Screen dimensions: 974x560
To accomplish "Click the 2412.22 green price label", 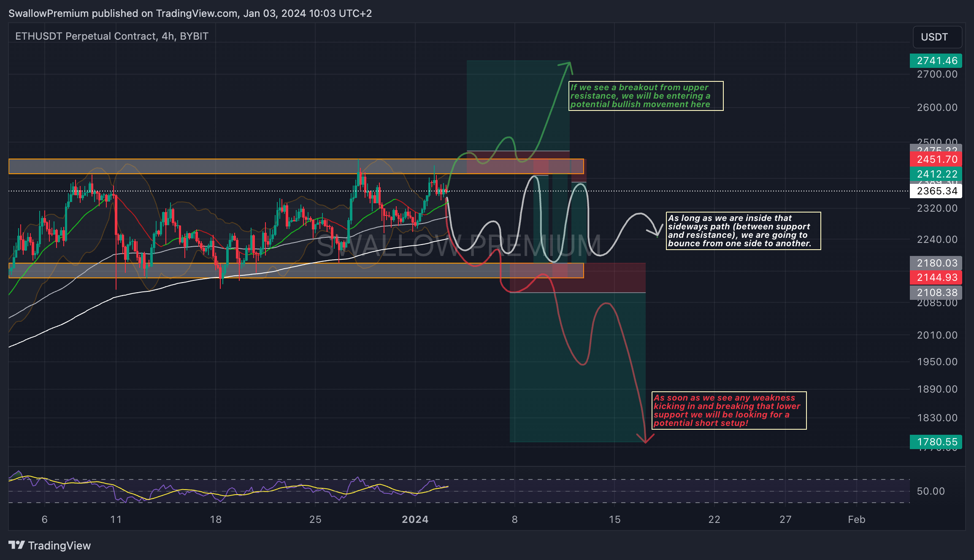I will pyautogui.click(x=936, y=174).
